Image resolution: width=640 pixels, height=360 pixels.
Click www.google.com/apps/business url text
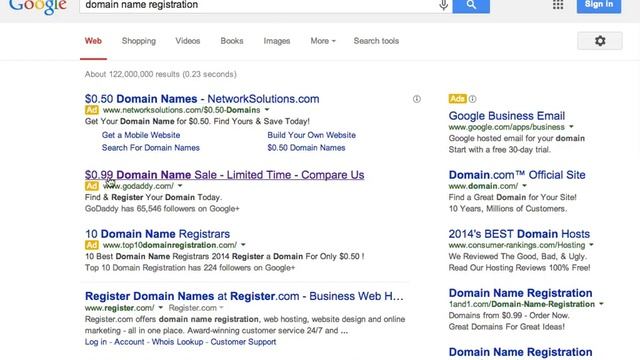[x=507, y=127]
